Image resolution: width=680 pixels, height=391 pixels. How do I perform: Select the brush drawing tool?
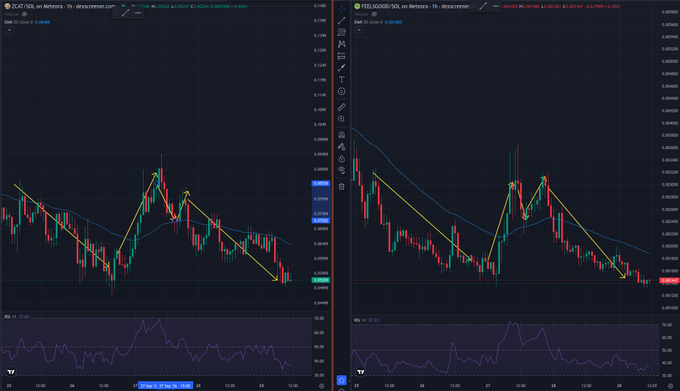pyautogui.click(x=342, y=68)
